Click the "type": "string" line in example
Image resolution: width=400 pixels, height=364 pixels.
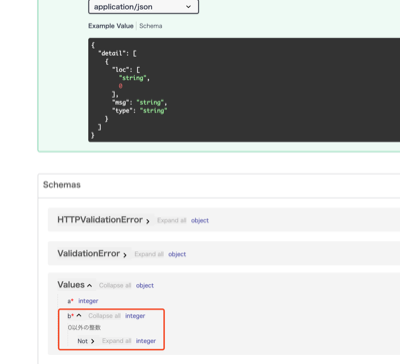coord(140,111)
